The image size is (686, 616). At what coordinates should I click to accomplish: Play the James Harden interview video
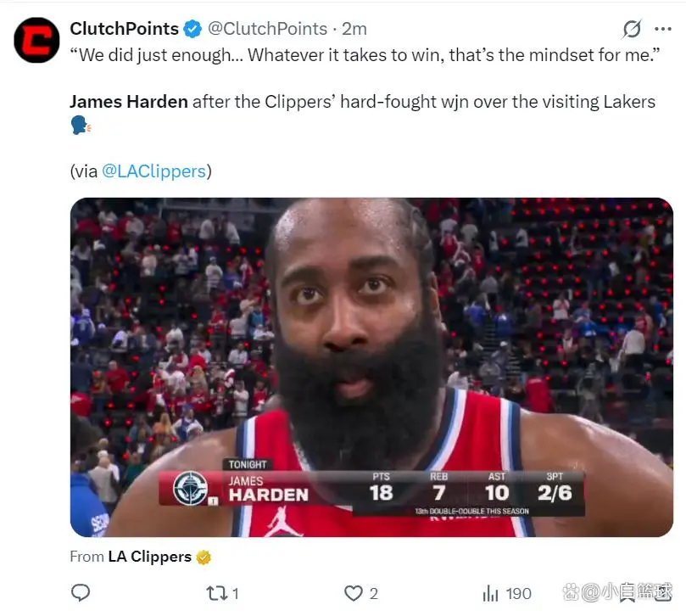[371, 367]
